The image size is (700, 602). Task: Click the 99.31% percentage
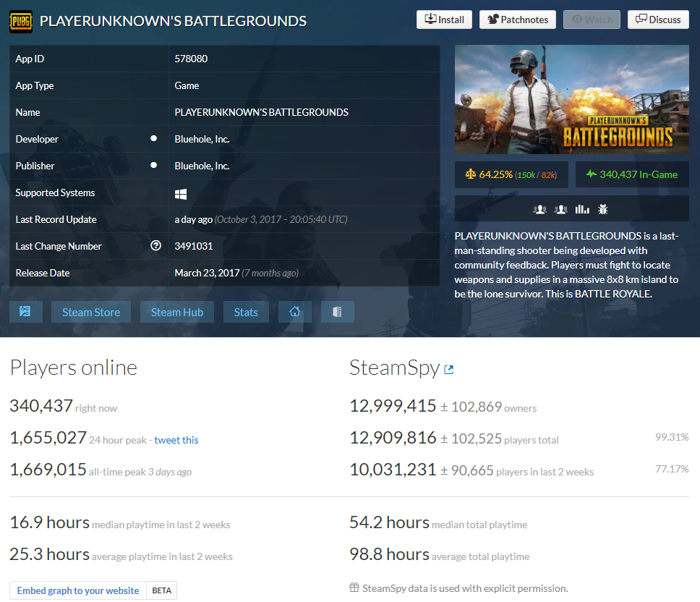672,437
